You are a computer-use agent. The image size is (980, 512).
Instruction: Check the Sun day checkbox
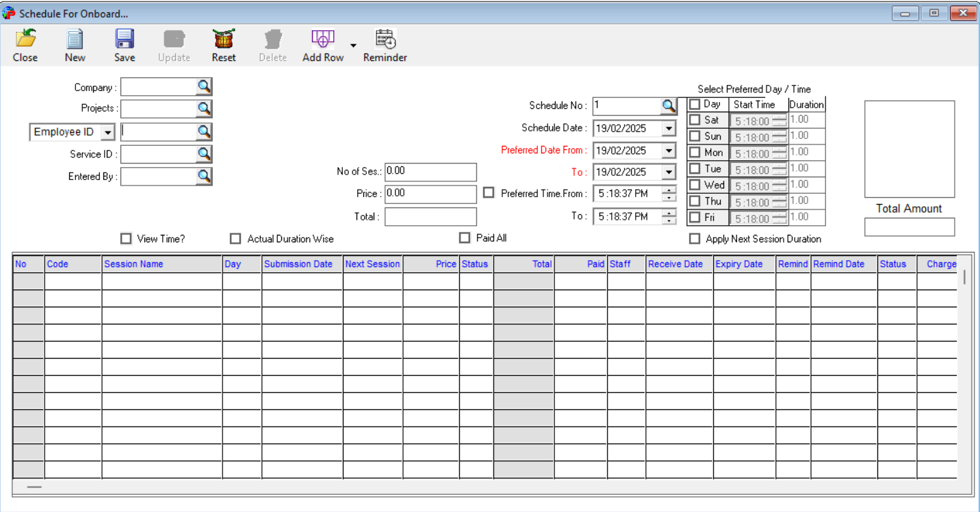695,136
